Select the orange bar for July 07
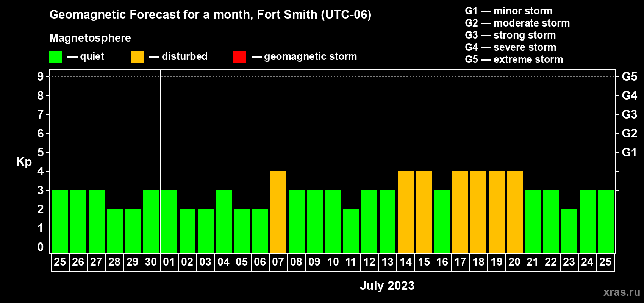Screen dimensions: 644x303 pyautogui.click(x=278, y=212)
